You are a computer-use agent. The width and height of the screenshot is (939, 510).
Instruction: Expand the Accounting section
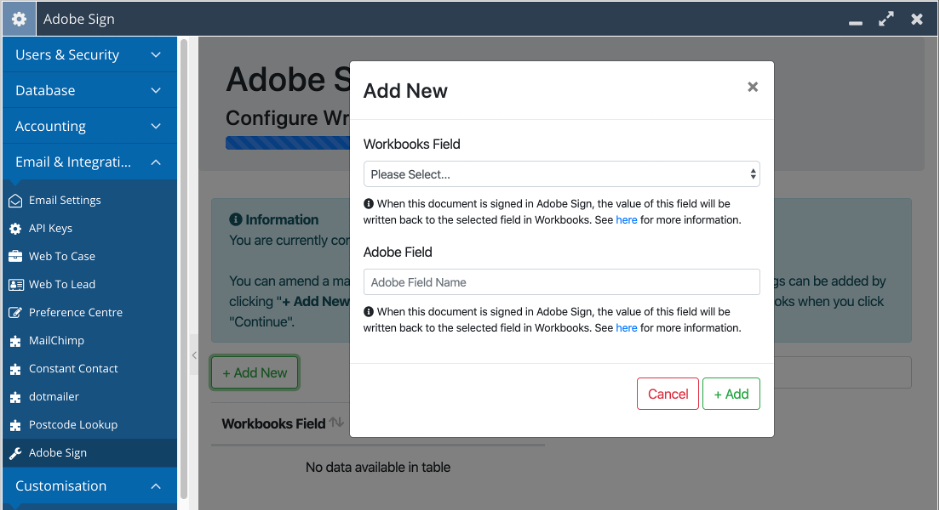point(90,126)
